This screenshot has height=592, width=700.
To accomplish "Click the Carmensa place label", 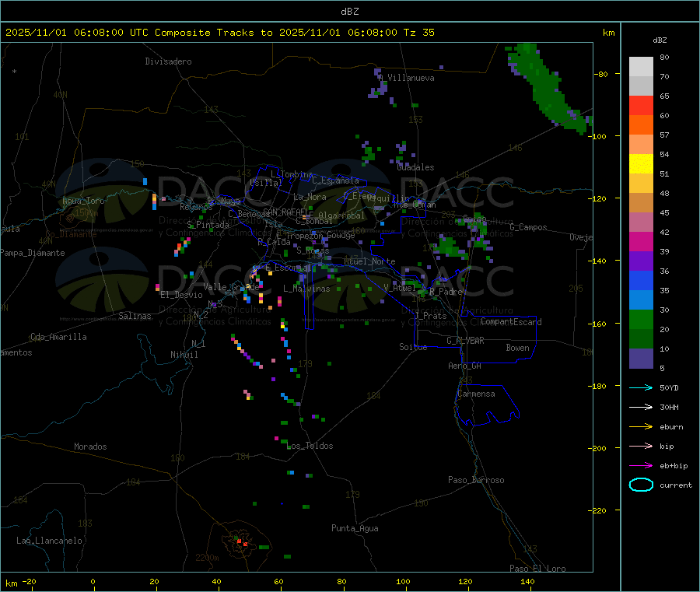I will click(476, 394).
